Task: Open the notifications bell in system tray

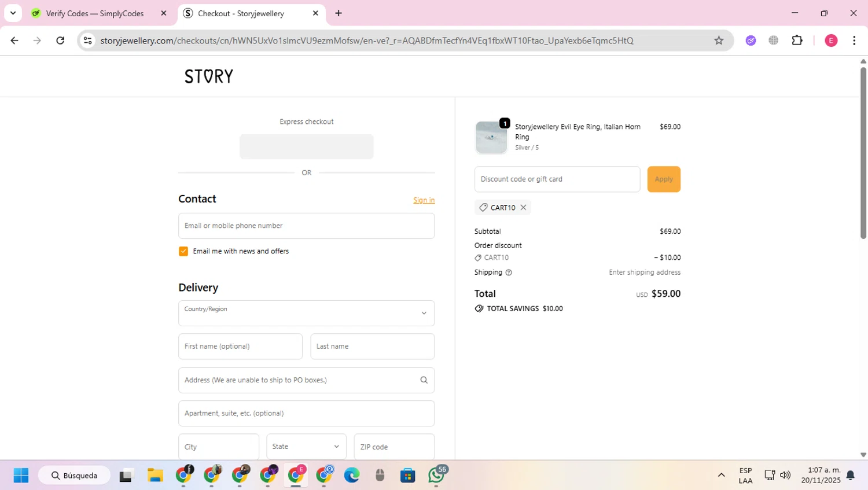Action: coord(851,475)
